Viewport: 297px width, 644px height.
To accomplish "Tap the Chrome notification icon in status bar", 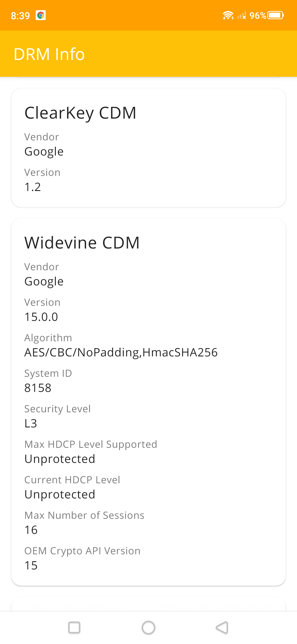I will pos(41,15).
